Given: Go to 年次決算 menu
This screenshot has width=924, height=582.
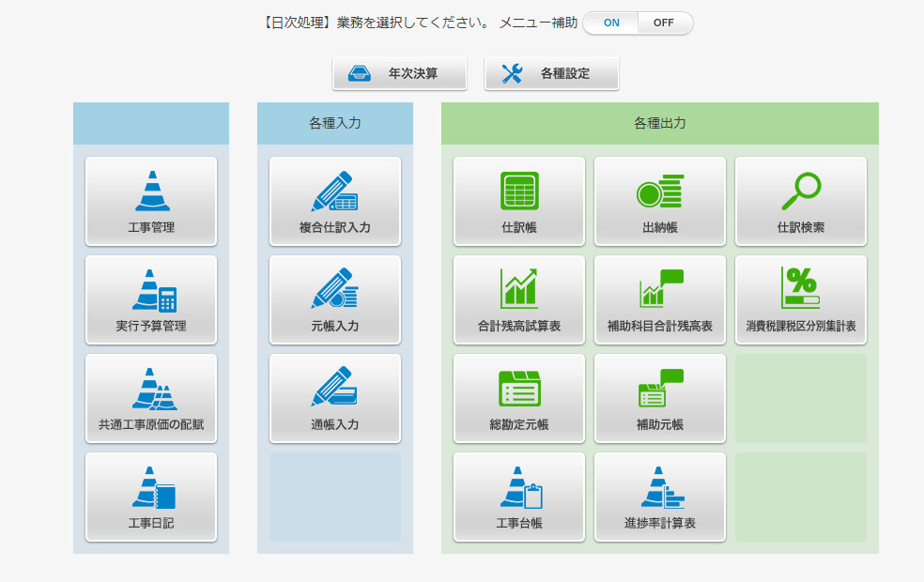Looking at the screenshot, I should pyautogui.click(x=399, y=73).
